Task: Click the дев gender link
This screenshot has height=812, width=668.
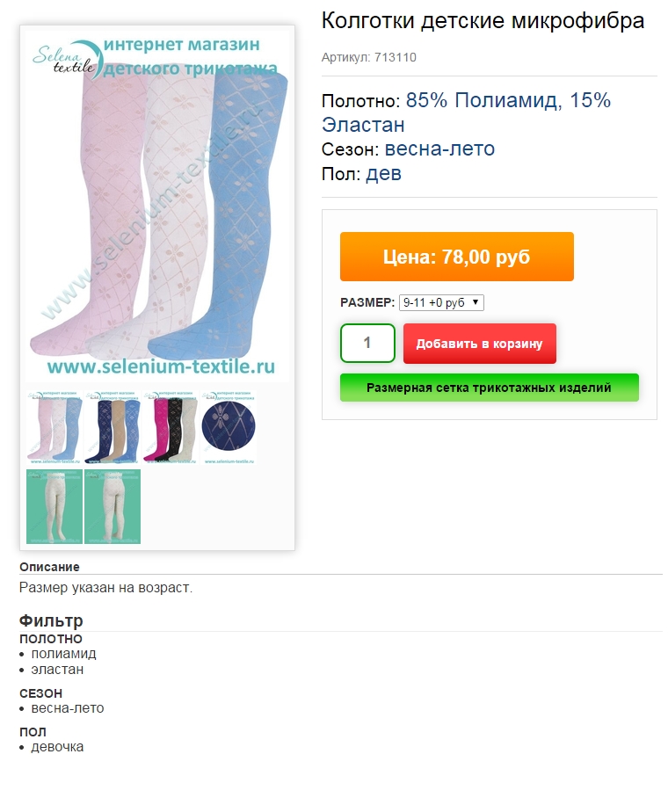Action: (384, 173)
